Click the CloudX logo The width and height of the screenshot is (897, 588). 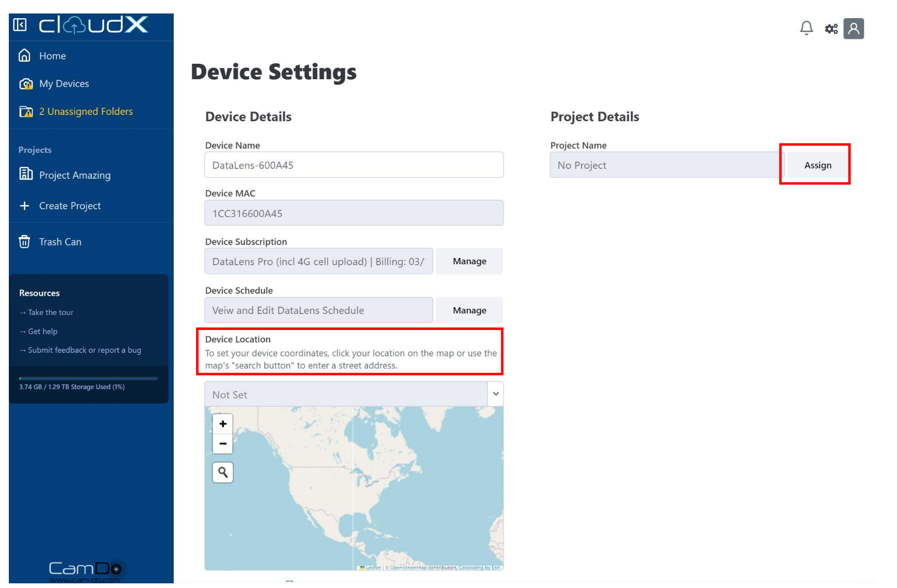(x=94, y=25)
